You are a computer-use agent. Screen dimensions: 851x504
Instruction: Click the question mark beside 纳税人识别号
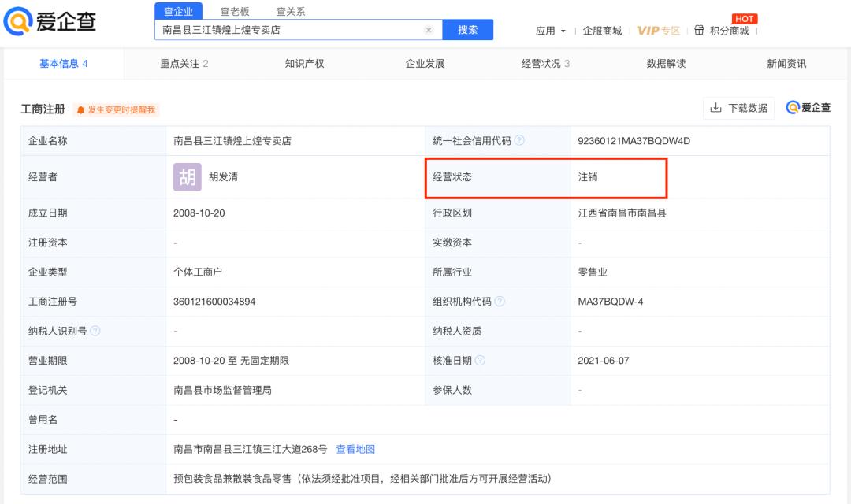click(97, 331)
